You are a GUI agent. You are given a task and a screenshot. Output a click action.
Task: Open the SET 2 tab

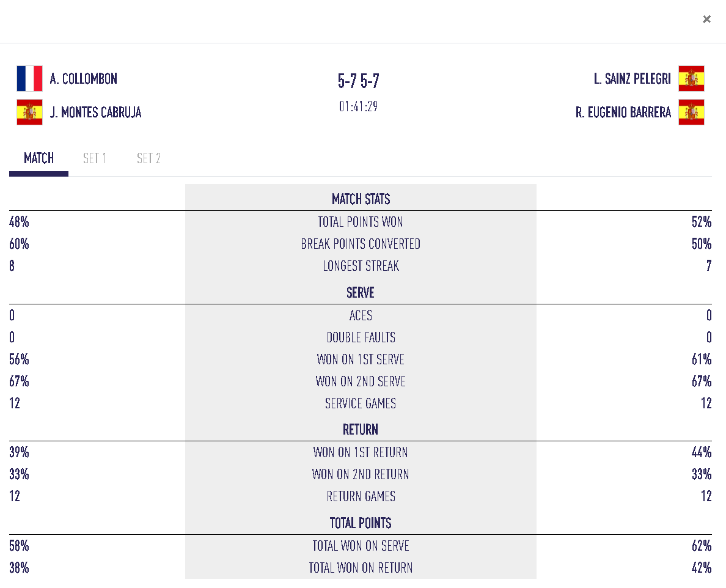pyautogui.click(x=148, y=159)
